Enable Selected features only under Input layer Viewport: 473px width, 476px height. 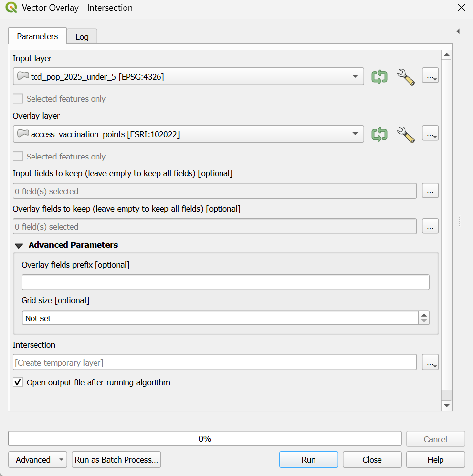18,99
